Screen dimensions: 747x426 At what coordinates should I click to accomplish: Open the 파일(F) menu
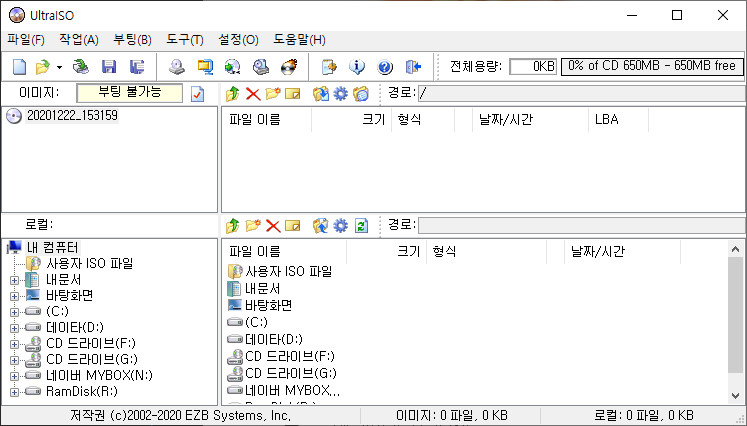coord(26,40)
